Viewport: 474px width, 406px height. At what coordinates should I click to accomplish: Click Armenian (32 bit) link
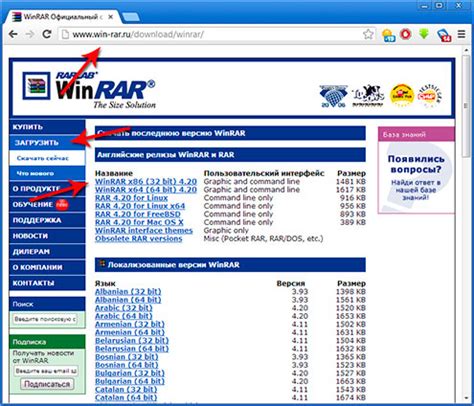130,324
